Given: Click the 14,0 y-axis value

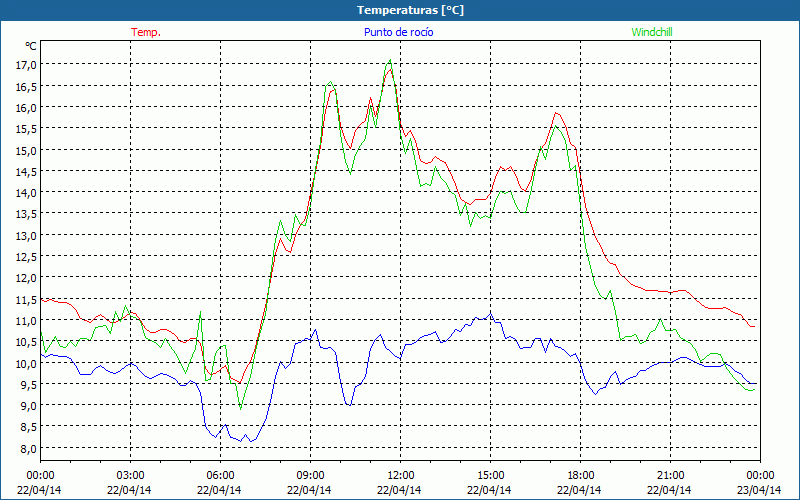Looking at the screenshot, I should point(28,192).
